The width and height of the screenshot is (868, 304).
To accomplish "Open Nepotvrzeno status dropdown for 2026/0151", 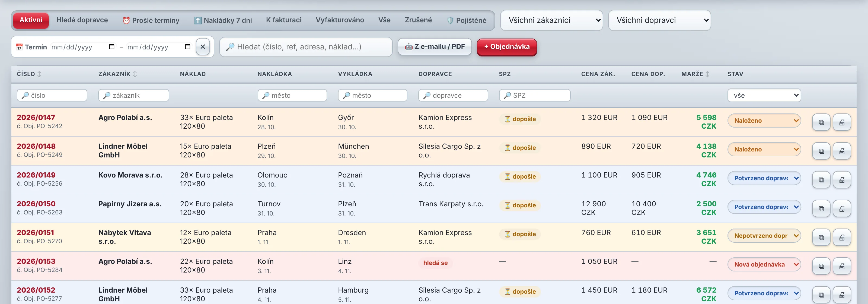I will 764,235.
